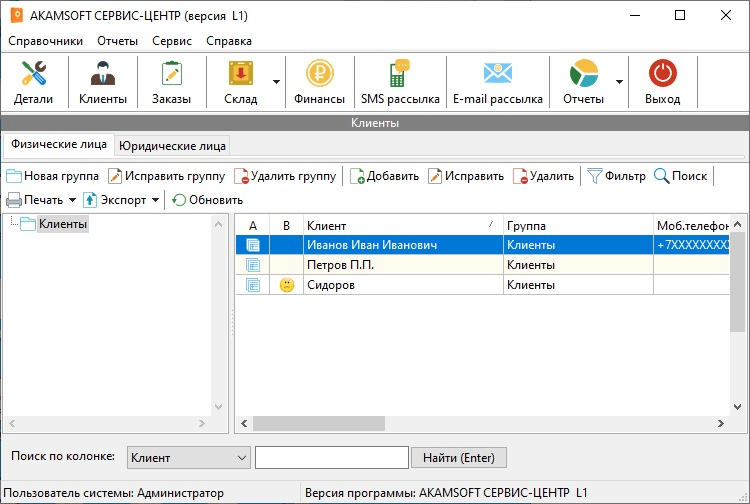Click the app icon in the title bar
This screenshot has width=750, height=504.
coord(16,15)
